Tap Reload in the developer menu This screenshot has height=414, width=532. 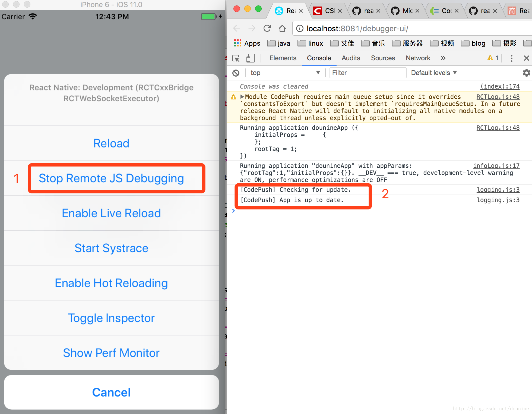tap(111, 143)
